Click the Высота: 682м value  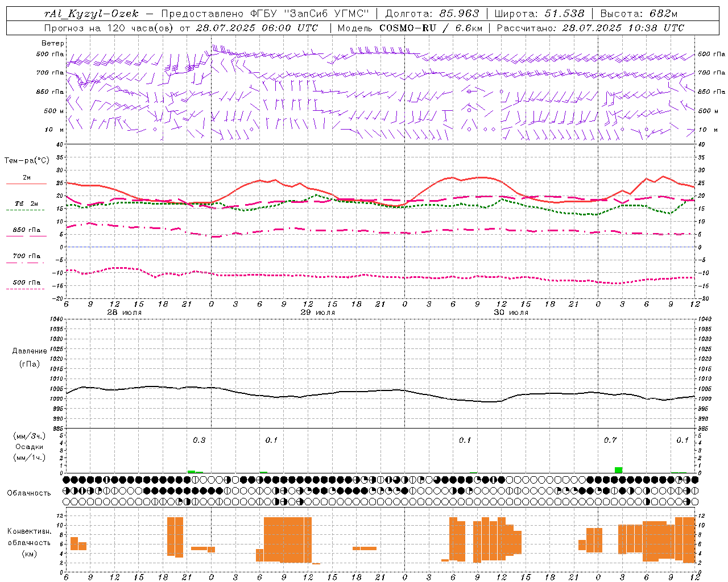pos(639,14)
